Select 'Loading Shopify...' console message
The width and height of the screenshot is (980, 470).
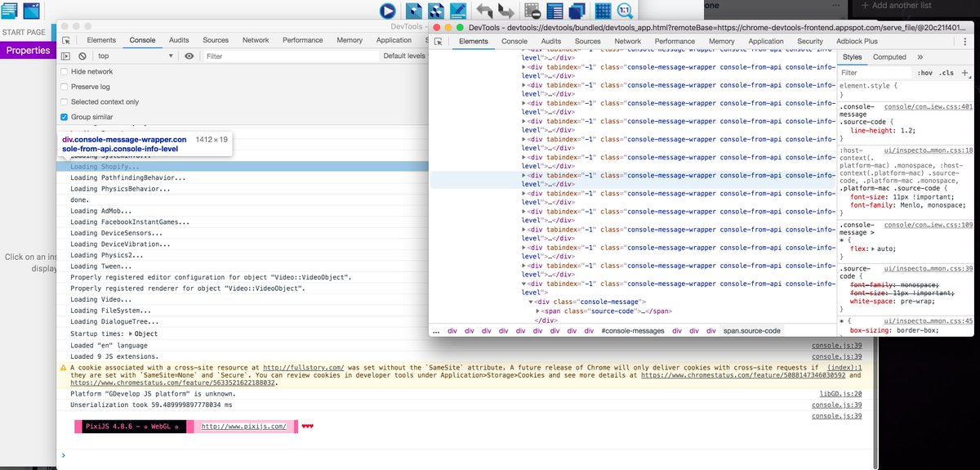[x=243, y=167]
